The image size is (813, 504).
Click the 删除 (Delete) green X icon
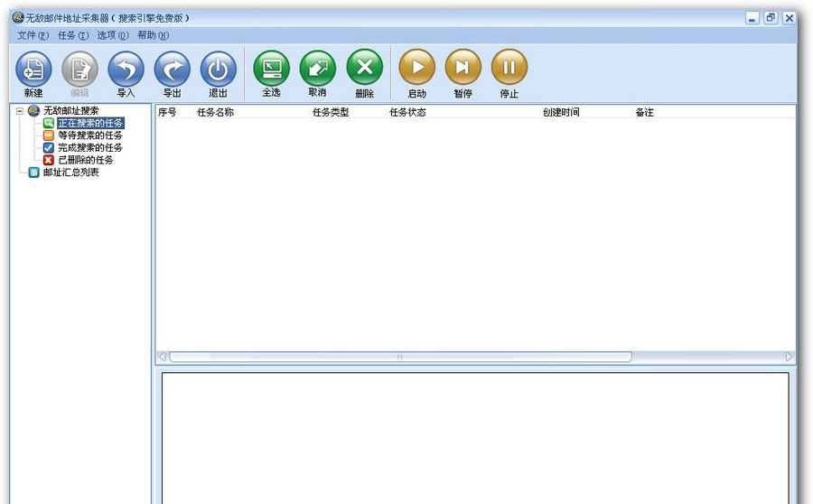(364, 68)
